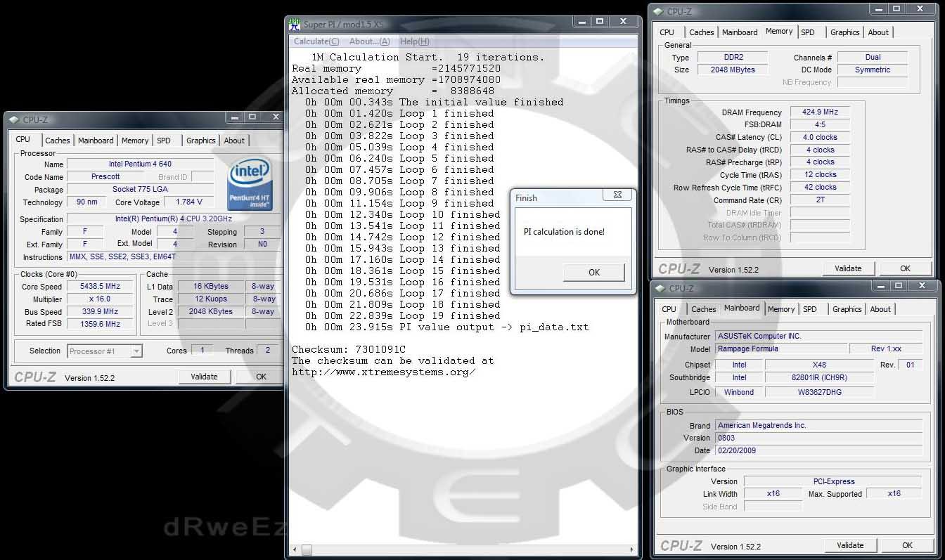Select Graphics tab in Mainboard CPU-Z window
The image size is (945, 560).
pyautogui.click(x=847, y=309)
